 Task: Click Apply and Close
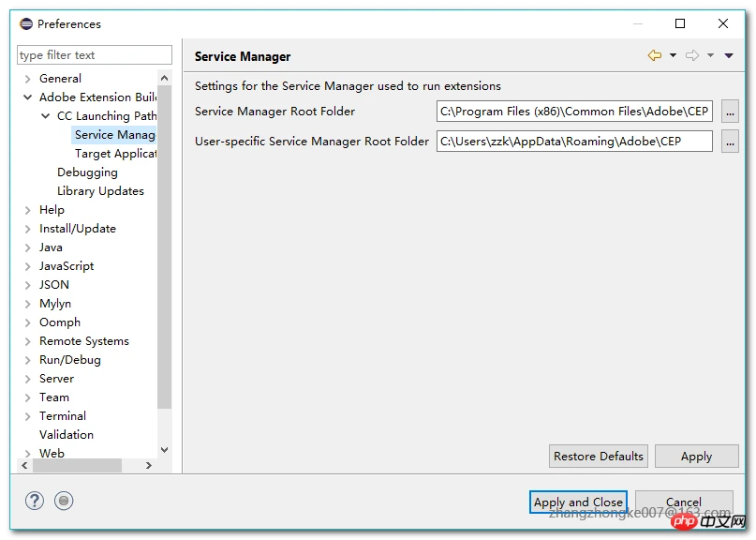[578, 502]
